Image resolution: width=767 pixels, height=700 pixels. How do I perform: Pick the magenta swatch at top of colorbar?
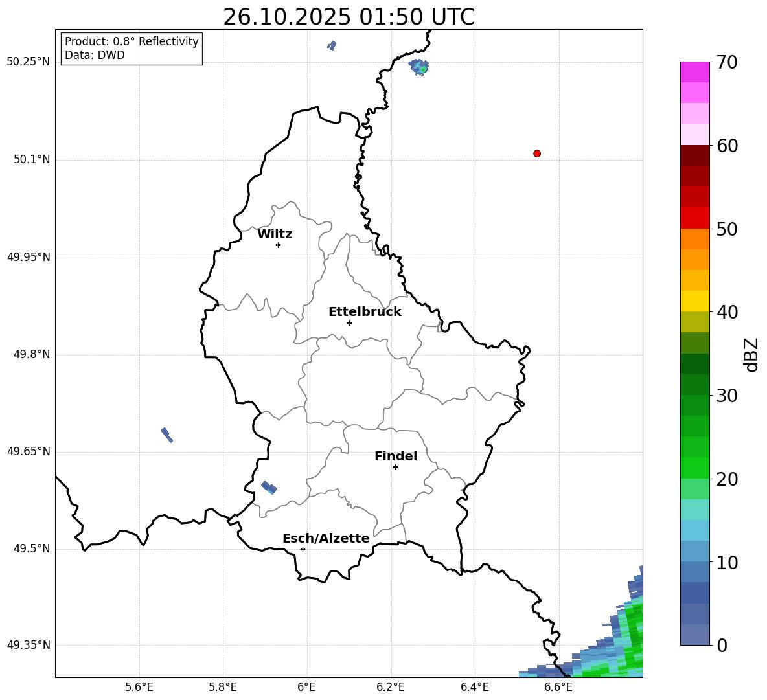[x=695, y=73]
